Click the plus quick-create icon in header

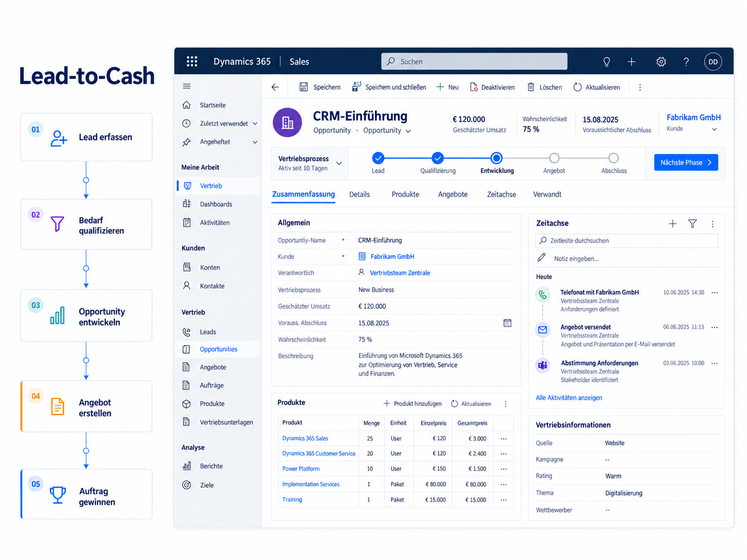click(x=631, y=62)
